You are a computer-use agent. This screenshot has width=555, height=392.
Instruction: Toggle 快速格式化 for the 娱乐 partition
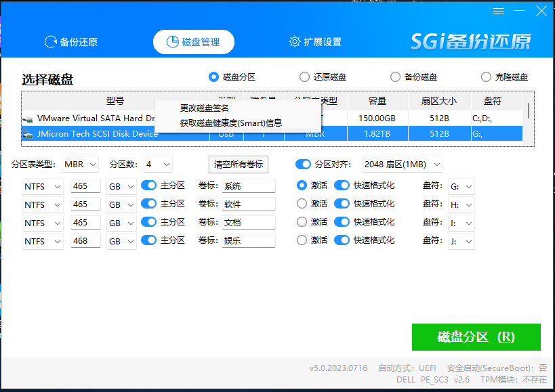[342, 240]
